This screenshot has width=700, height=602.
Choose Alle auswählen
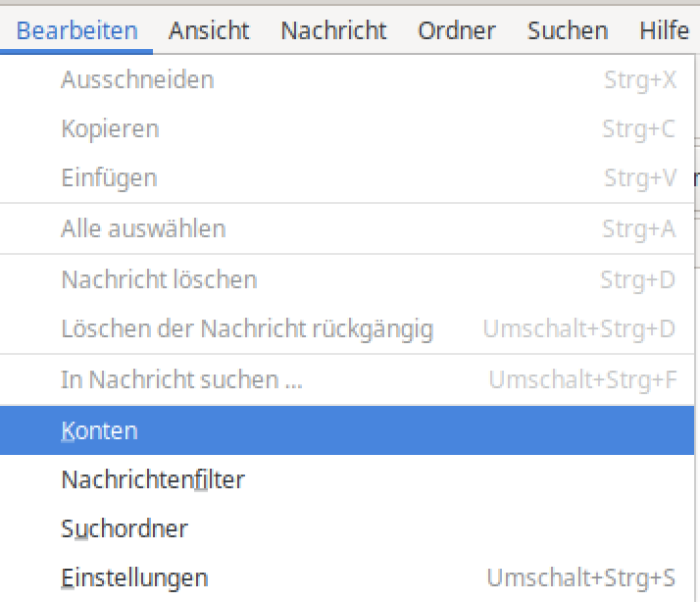pos(143,228)
